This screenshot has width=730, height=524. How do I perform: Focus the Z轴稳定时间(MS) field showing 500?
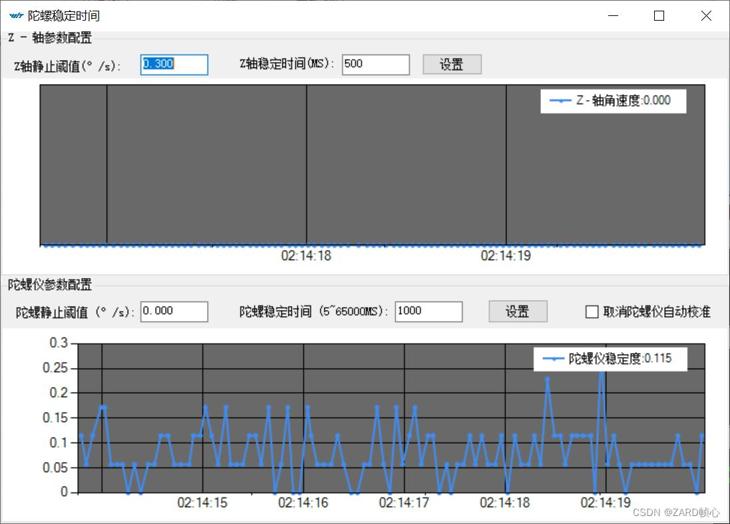click(376, 64)
